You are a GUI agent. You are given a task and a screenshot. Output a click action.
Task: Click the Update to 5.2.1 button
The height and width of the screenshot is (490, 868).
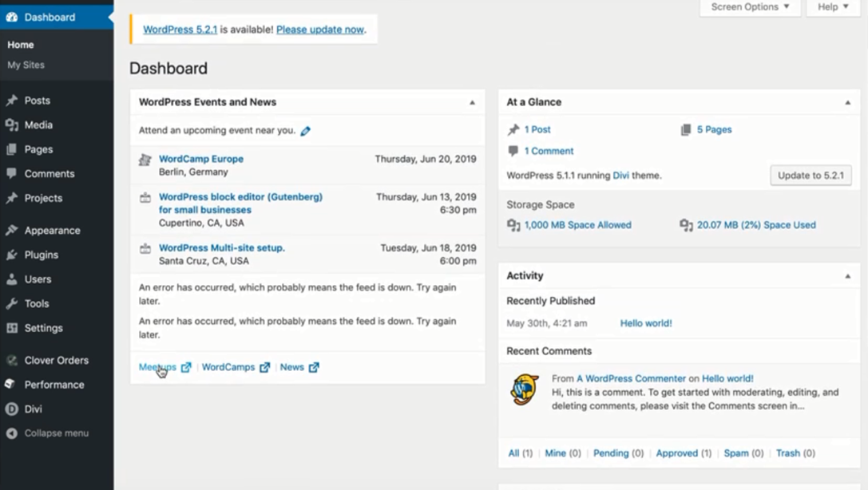(x=811, y=176)
